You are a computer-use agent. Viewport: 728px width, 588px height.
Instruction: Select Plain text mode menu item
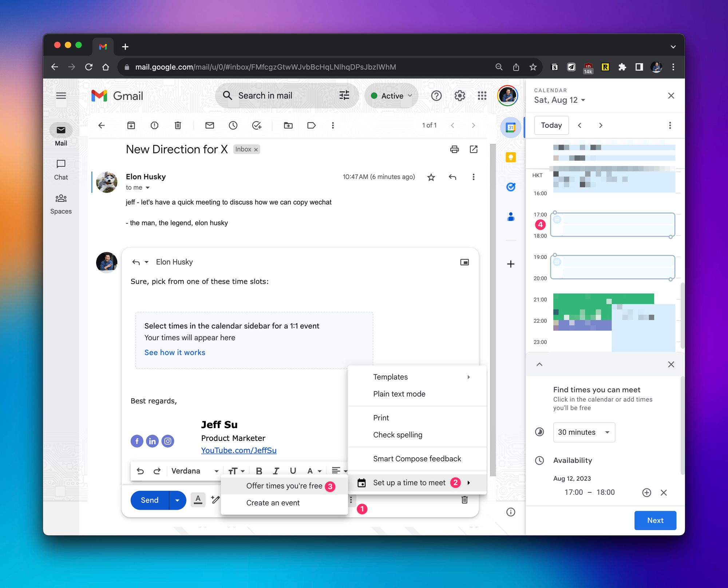point(417,394)
